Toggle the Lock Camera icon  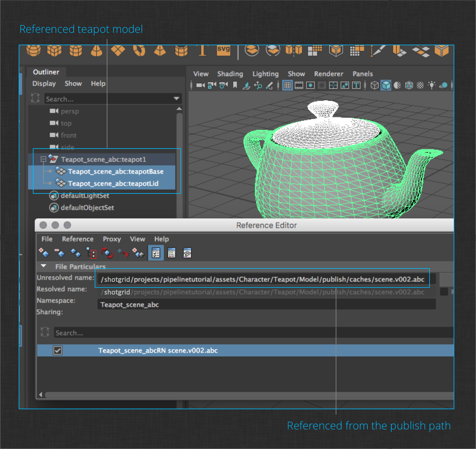212,86
